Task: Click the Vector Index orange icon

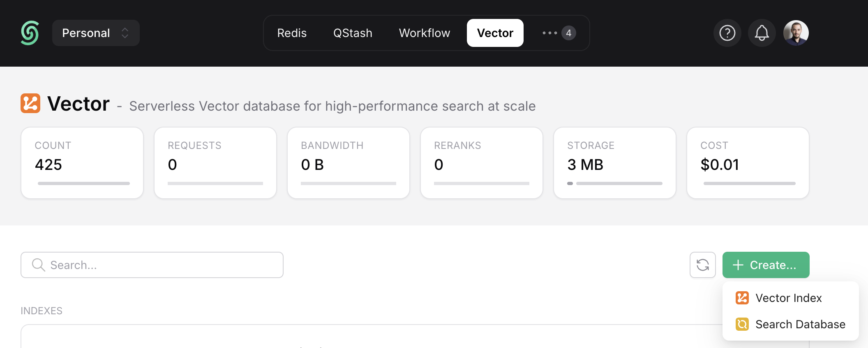Action: [742, 298]
